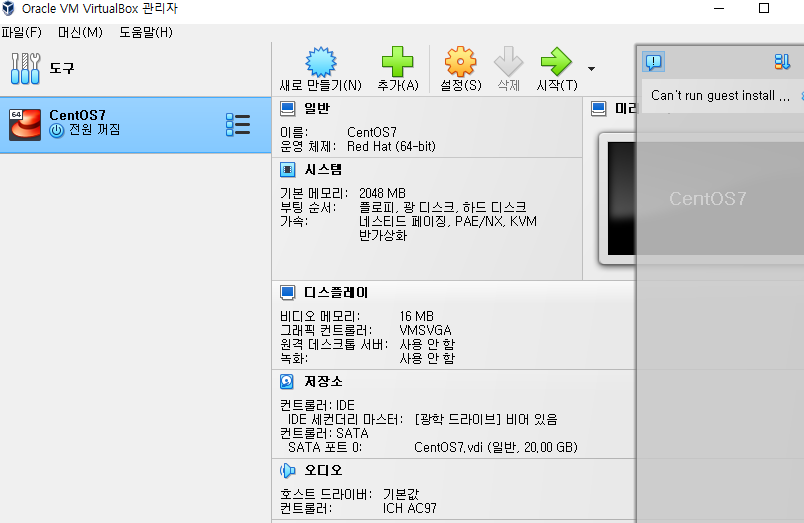Open the File (파일) menu
Viewport: 804px width, 523px height.
(x=21, y=32)
